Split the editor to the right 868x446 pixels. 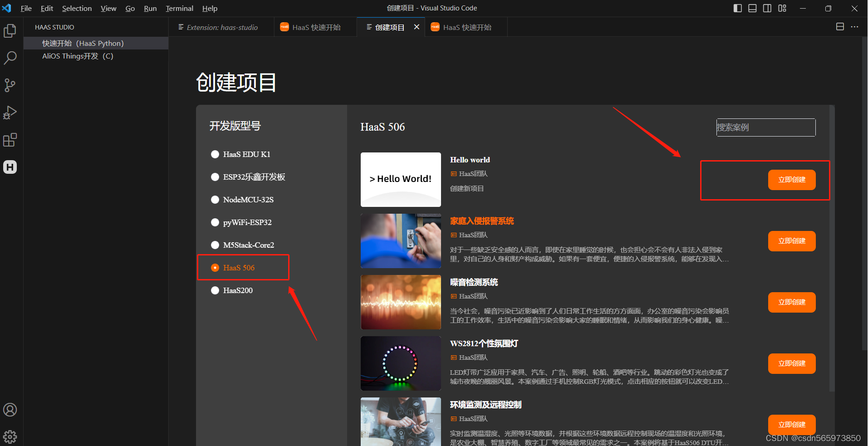pyautogui.click(x=840, y=27)
